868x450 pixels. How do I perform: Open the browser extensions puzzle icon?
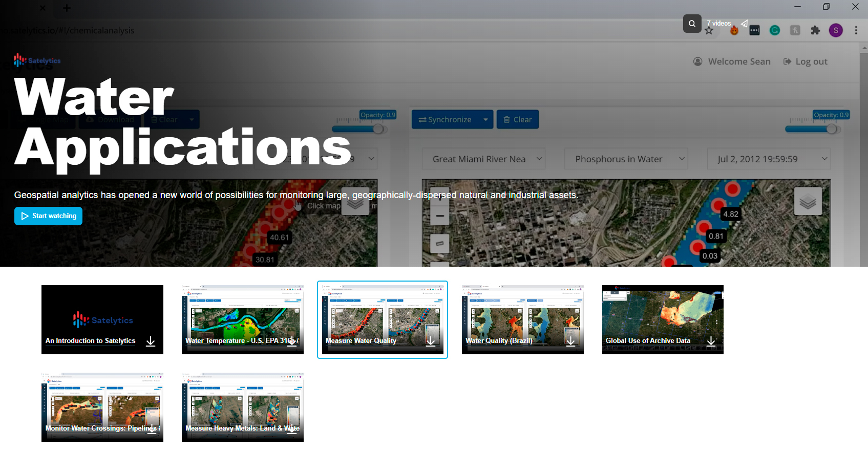click(815, 30)
